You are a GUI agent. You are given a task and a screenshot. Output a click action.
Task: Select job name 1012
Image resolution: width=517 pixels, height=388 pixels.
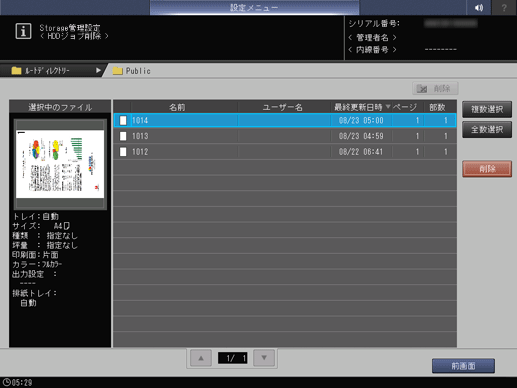point(140,152)
